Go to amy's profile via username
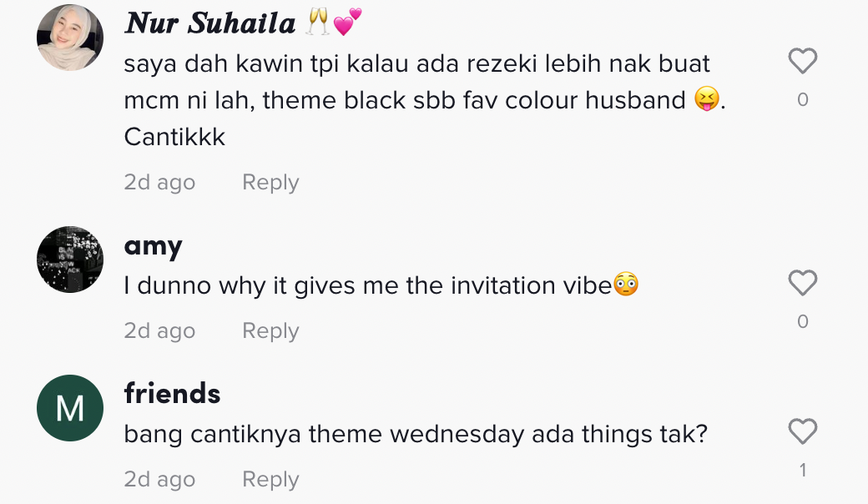 [153, 246]
